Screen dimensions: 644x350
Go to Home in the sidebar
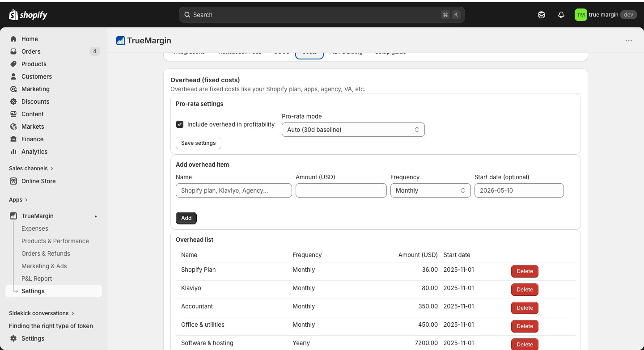click(x=54, y=39)
